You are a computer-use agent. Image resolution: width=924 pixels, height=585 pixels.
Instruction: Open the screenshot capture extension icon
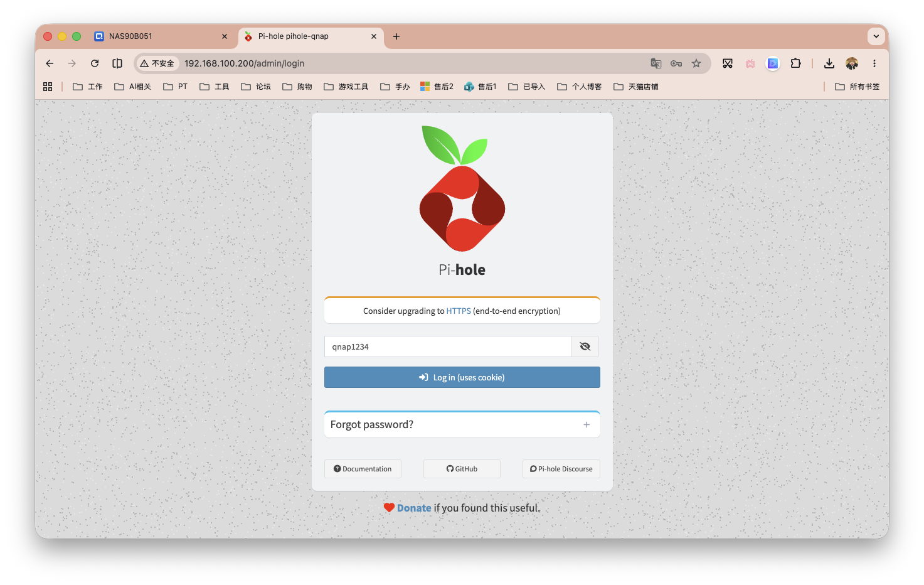click(x=728, y=63)
